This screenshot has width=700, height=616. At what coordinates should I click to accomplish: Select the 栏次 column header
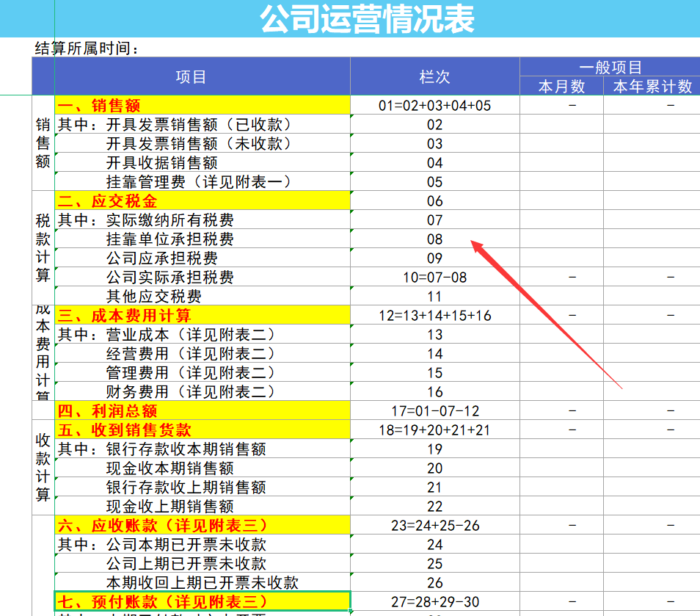point(434,76)
